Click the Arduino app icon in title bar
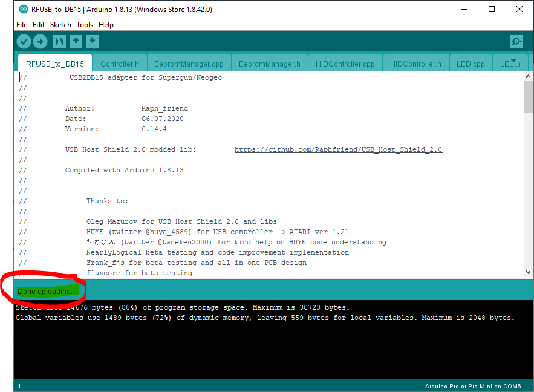Screen dimensions: 534x392 pos(24,9)
